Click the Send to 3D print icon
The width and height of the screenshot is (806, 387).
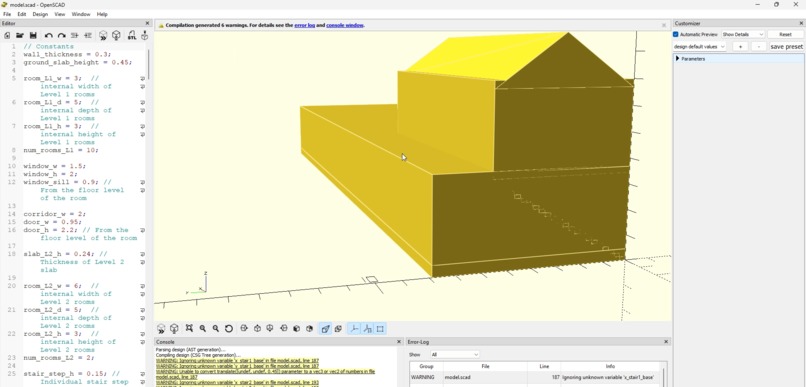144,35
